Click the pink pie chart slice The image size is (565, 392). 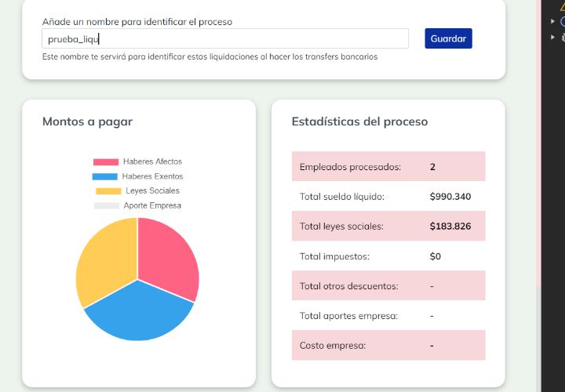pyautogui.click(x=168, y=255)
